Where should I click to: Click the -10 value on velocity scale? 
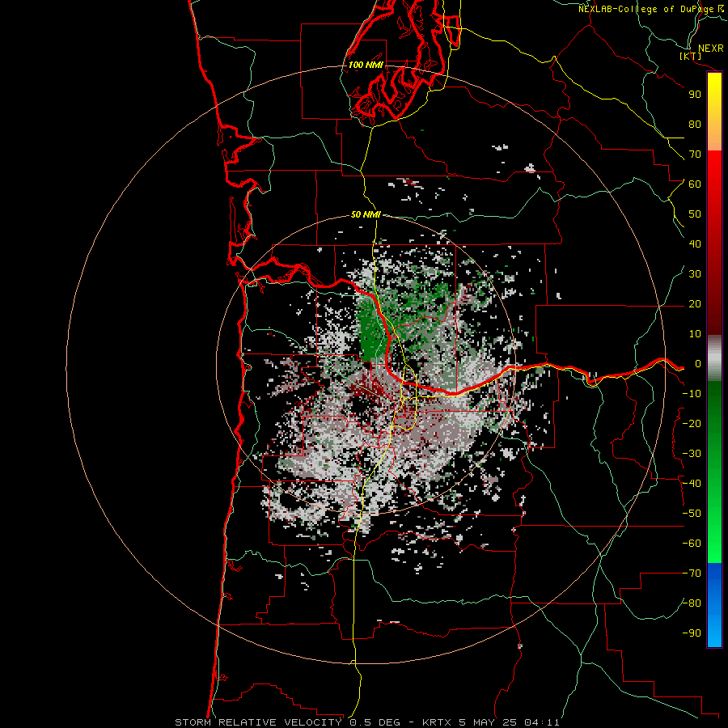[x=692, y=394]
